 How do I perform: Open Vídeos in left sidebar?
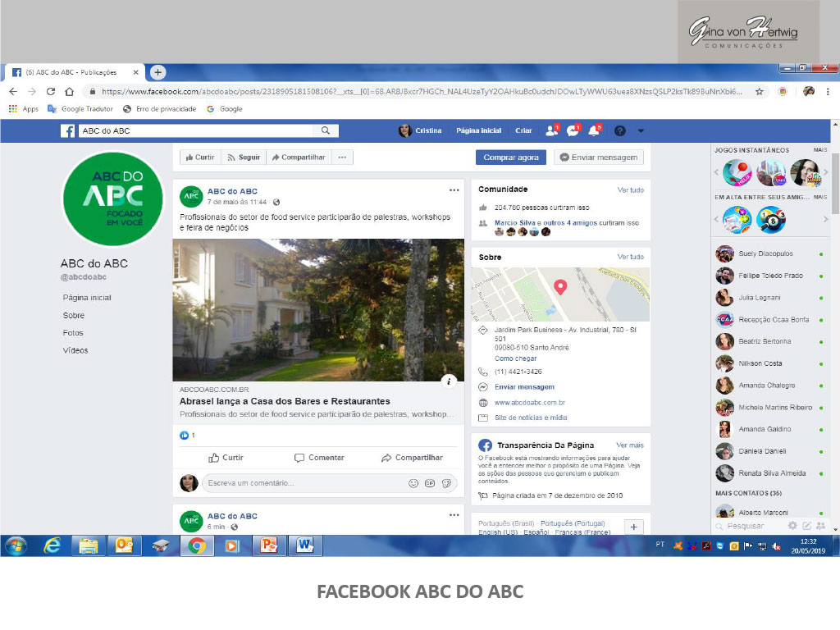point(75,350)
